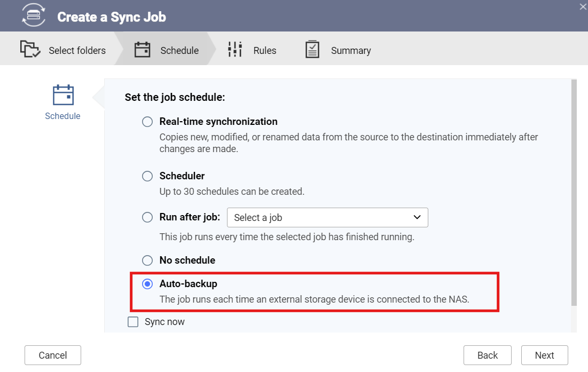The width and height of the screenshot is (588, 372).
Task: Open the Select a job dropdown
Action: coord(327,217)
